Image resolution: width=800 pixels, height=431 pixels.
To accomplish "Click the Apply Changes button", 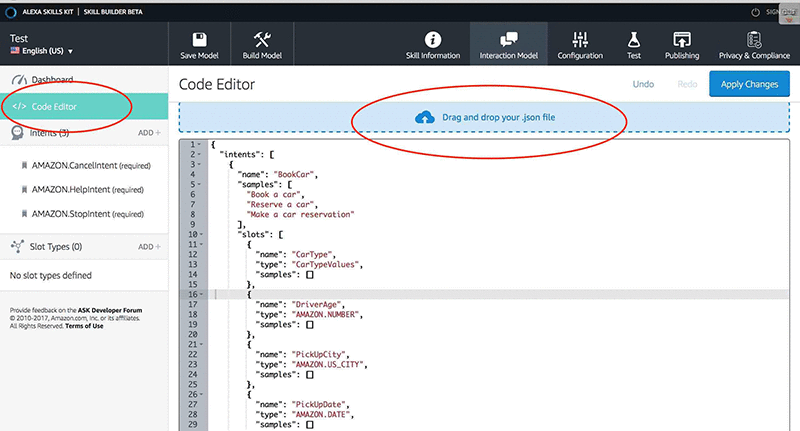I will [x=749, y=84].
